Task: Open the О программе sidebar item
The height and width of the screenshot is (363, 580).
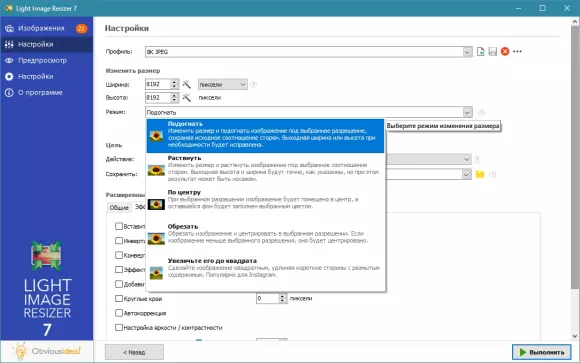Action: (x=46, y=93)
